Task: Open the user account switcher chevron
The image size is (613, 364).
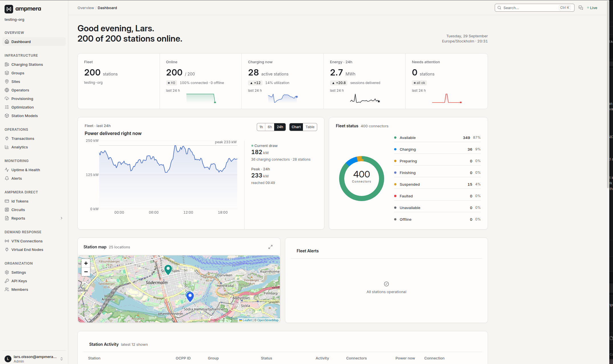Action: (62, 359)
